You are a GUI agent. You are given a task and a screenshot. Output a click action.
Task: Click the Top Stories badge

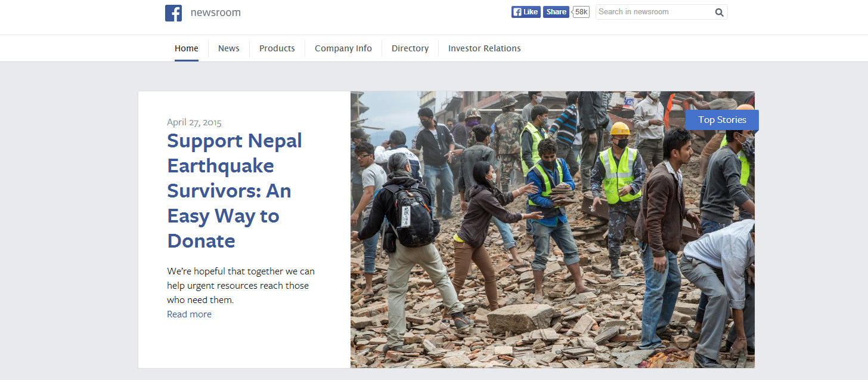tap(722, 120)
